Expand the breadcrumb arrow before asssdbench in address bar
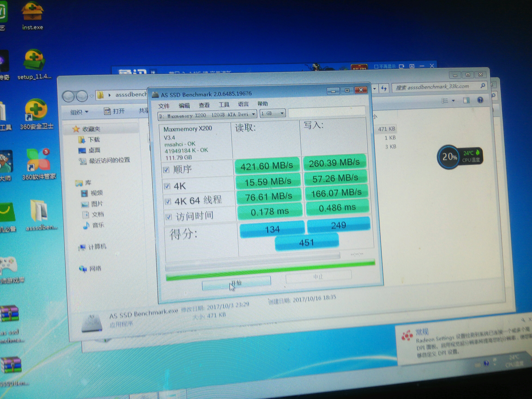The image size is (532, 399). pos(109,95)
